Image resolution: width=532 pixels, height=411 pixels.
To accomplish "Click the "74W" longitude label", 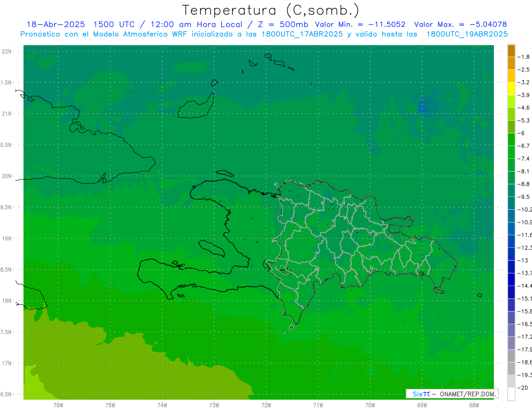I will pyautogui.click(x=162, y=405).
